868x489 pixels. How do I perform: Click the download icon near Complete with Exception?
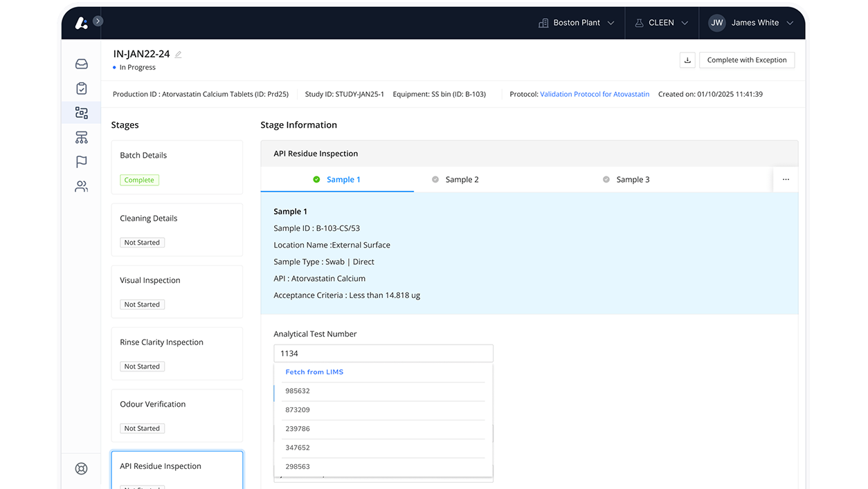[687, 60]
